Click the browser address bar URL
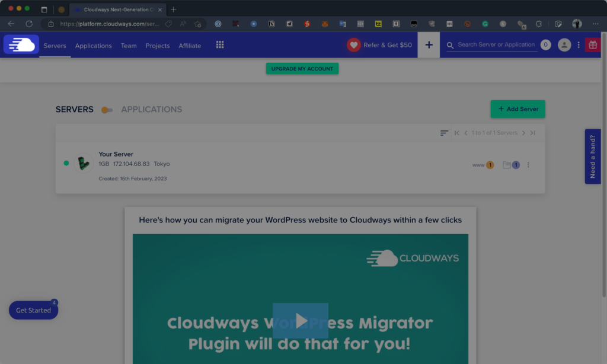The image size is (607, 364). click(x=109, y=24)
